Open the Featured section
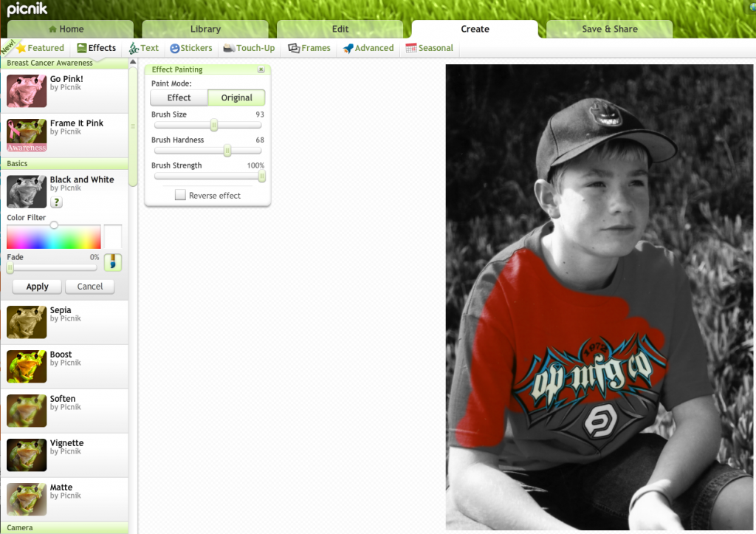 point(41,48)
